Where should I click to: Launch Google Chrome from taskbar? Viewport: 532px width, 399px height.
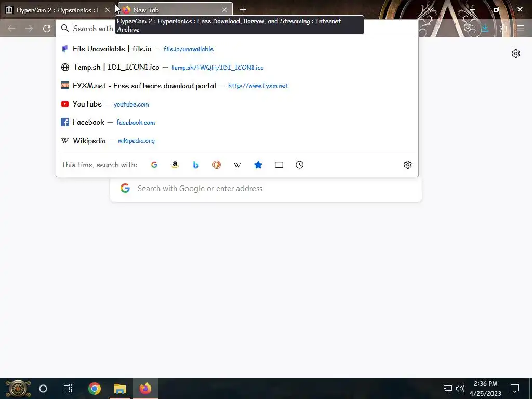pos(95,389)
